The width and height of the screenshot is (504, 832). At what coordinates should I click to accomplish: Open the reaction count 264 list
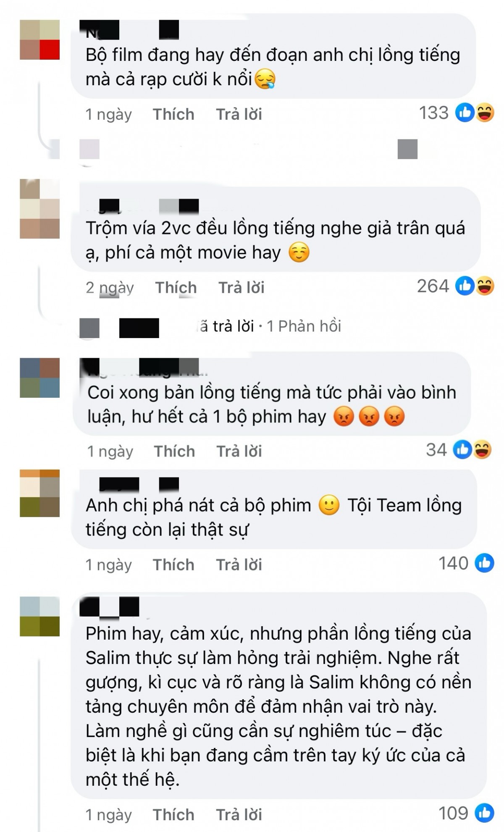[433, 286]
